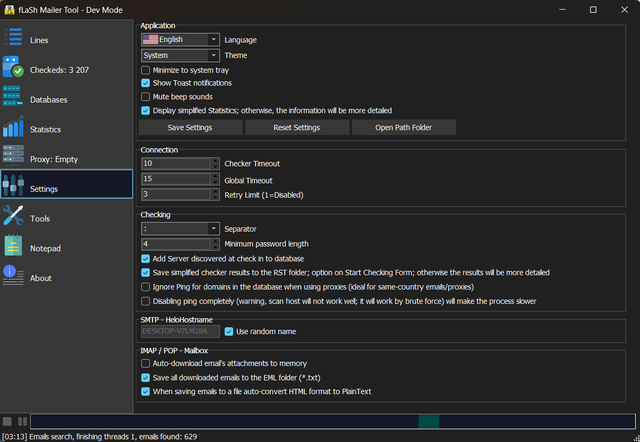
Task: Switch to the Statistics page
Action: tap(45, 129)
